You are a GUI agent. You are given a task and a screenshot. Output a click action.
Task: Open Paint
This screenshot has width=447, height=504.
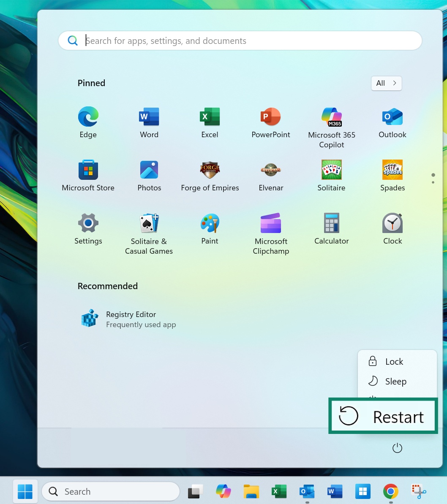(x=210, y=228)
